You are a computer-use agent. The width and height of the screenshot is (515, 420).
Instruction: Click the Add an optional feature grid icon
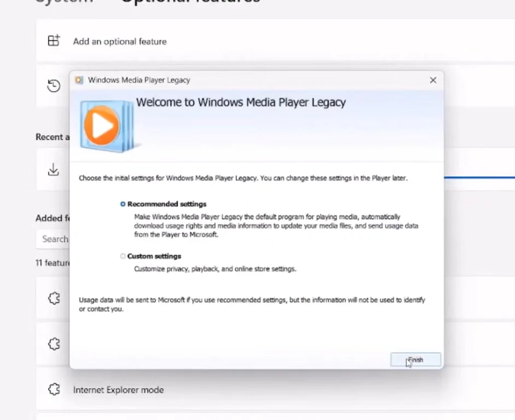click(x=54, y=40)
